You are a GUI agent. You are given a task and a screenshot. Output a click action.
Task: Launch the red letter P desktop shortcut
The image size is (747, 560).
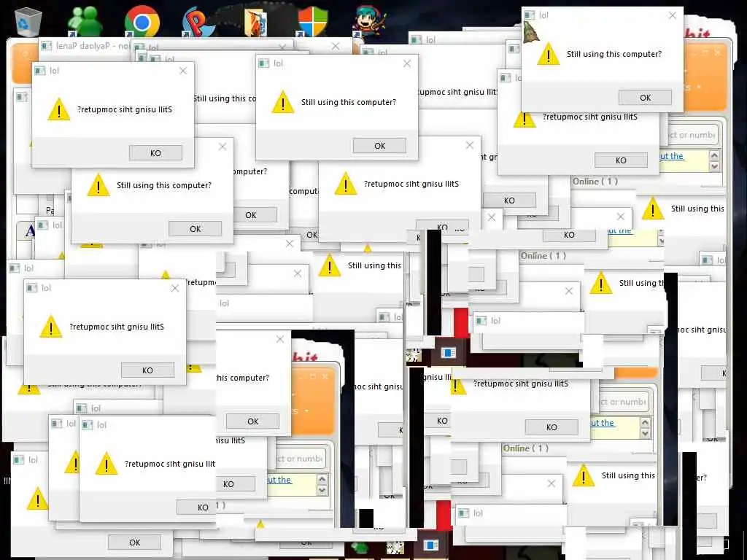[x=198, y=21]
